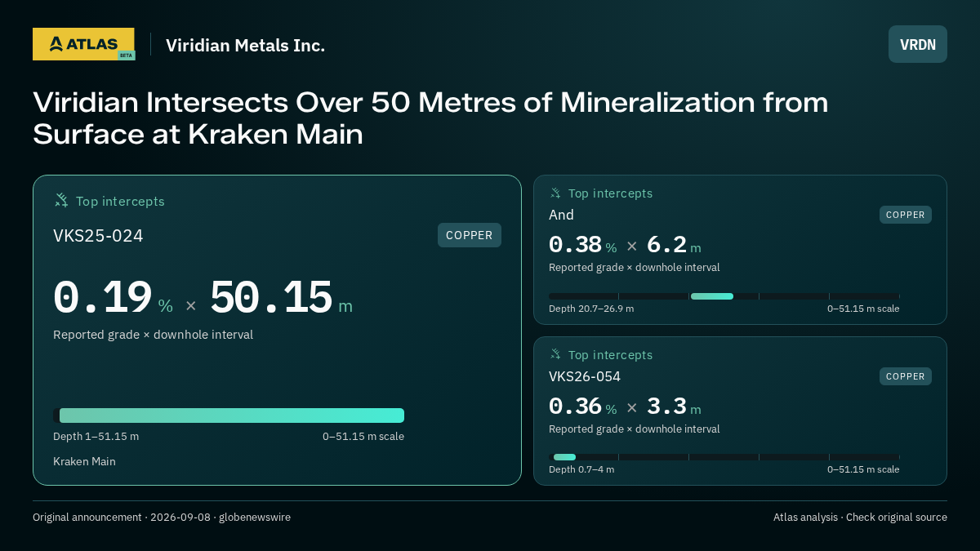Click '0–51.15 m scale' in VKS26-054 card

pos(863,469)
